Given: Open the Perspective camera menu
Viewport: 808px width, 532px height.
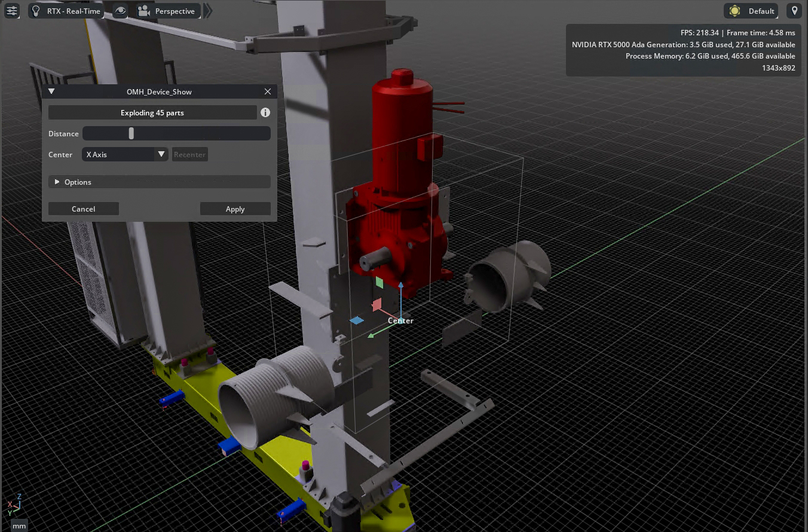Looking at the screenshot, I should [x=167, y=11].
